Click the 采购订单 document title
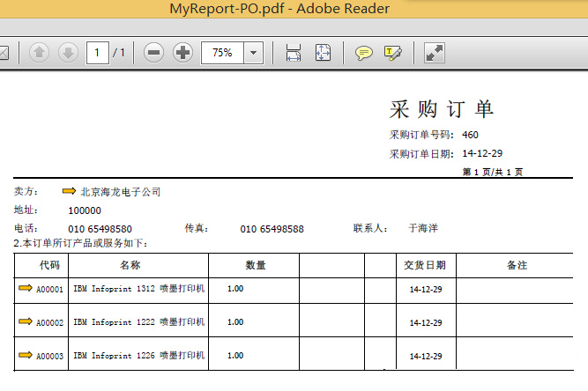Viewport: 588px width, 391px height. click(x=442, y=108)
